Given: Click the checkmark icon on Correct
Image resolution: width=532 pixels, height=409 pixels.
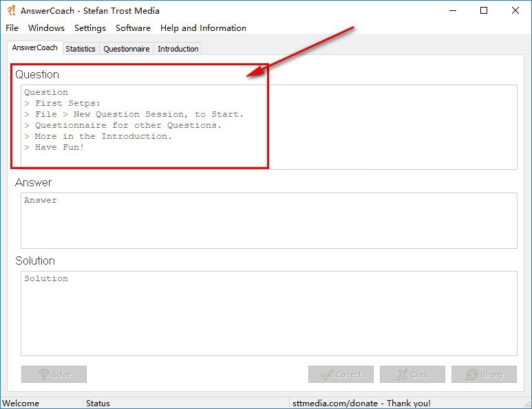Looking at the screenshot, I should click(x=327, y=375).
